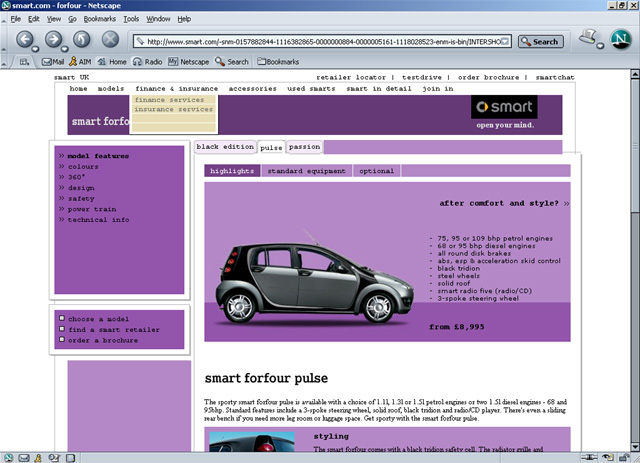640x463 pixels.
Task: Click the status bar Composer icon
Action: [55, 458]
